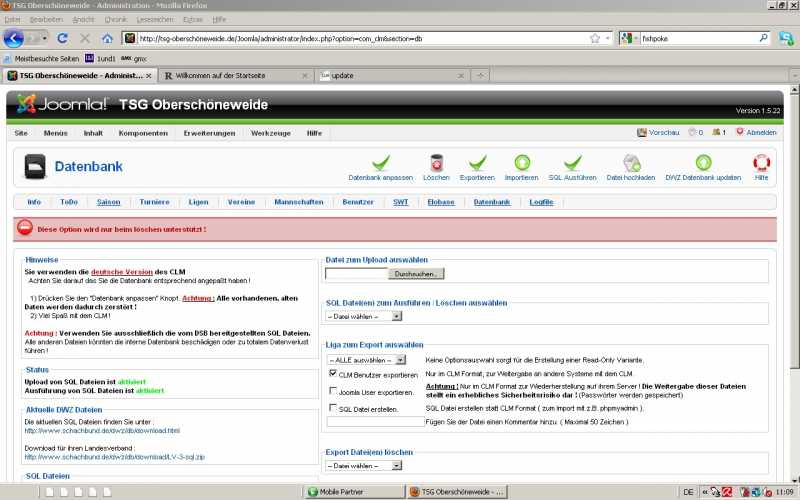Click the DWZ Datenbank updaten icon

[703, 162]
